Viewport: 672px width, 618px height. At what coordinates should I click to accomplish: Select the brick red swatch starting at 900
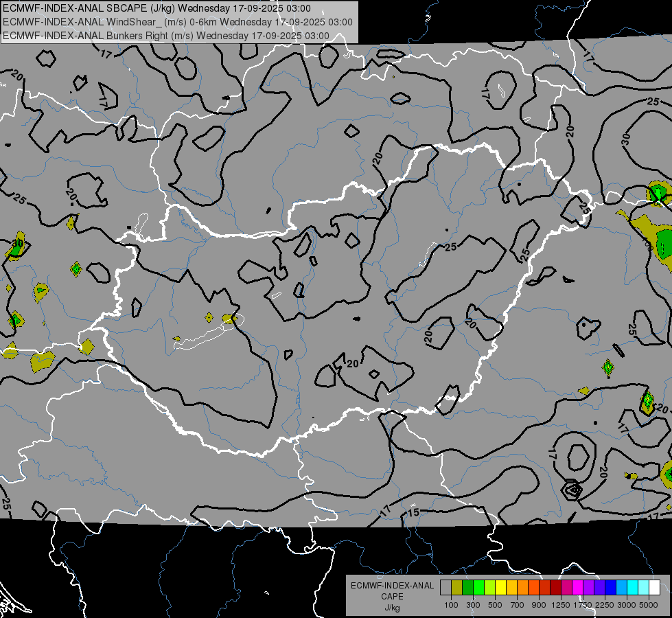(545, 588)
